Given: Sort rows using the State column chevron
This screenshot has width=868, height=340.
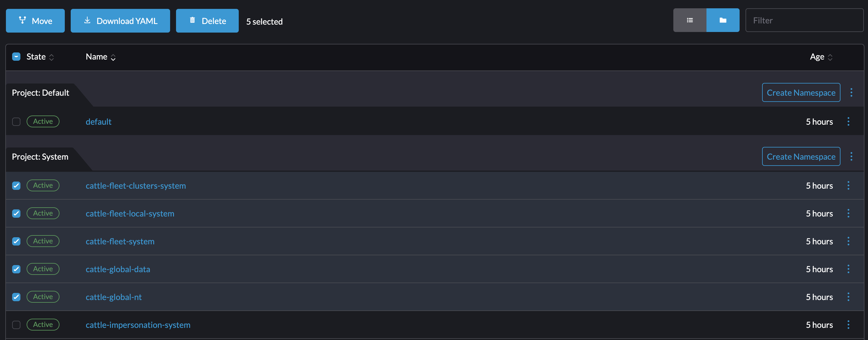Looking at the screenshot, I should point(51,57).
